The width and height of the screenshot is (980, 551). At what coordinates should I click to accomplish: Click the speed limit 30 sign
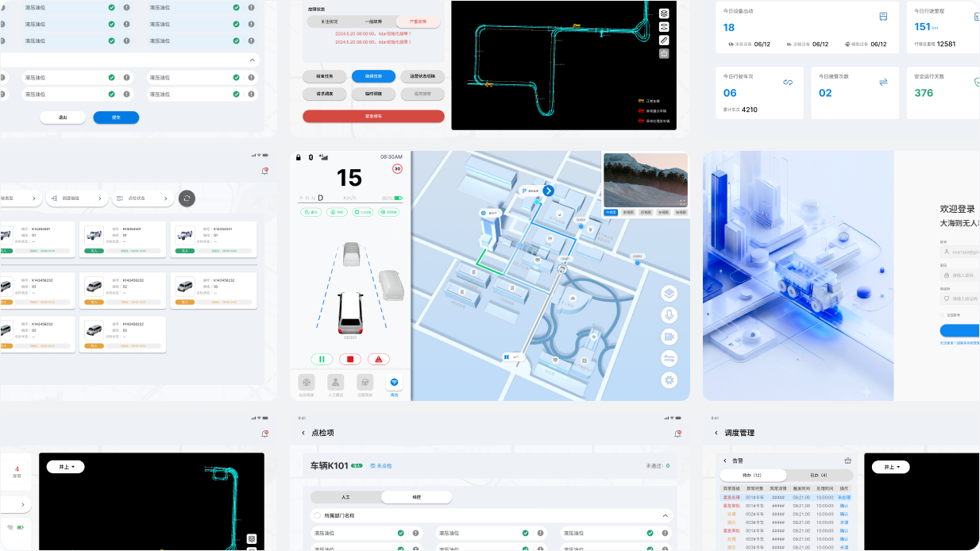click(x=397, y=168)
